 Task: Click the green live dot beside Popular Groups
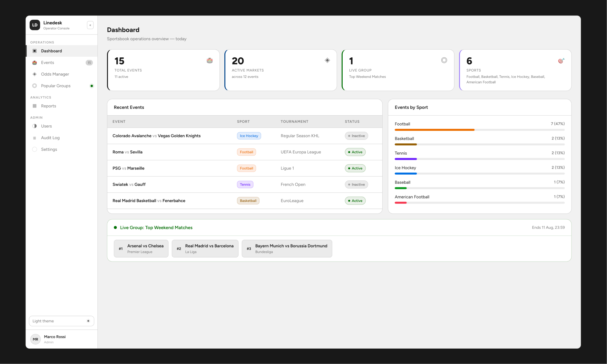pos(92,86)
